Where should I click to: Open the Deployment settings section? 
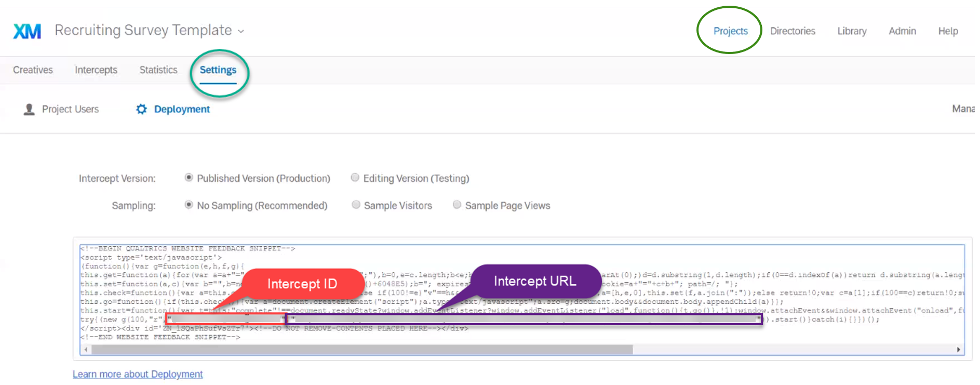182,109
